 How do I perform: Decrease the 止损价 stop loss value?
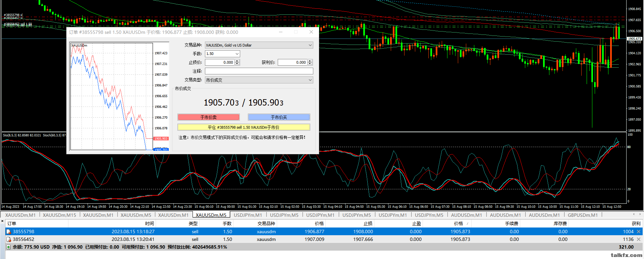[237, 64]
